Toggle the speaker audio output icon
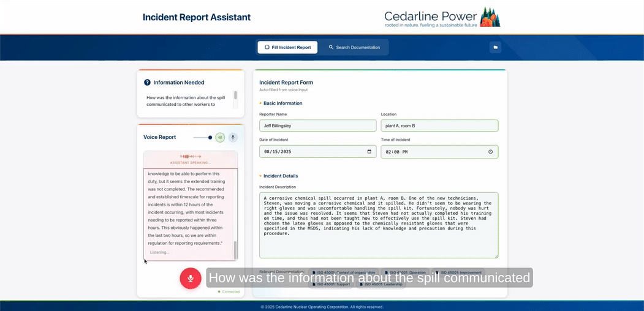The height and width of the screenshot is (311, 644). [x=220, y=138]
